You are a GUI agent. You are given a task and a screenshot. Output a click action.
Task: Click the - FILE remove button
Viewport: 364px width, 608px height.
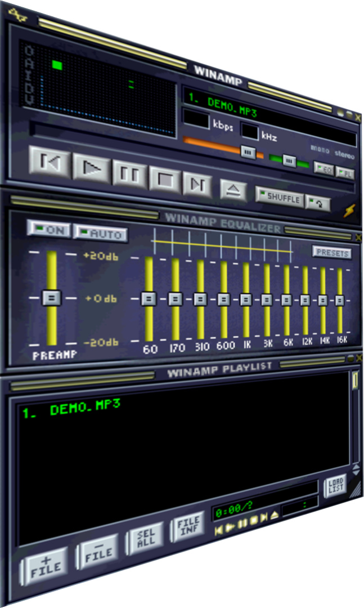98,552
